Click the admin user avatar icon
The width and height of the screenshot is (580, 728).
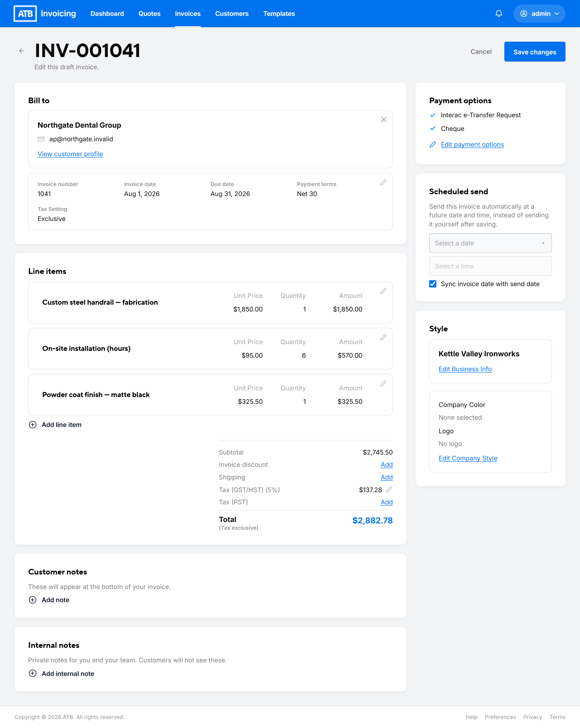click(524, 14)
